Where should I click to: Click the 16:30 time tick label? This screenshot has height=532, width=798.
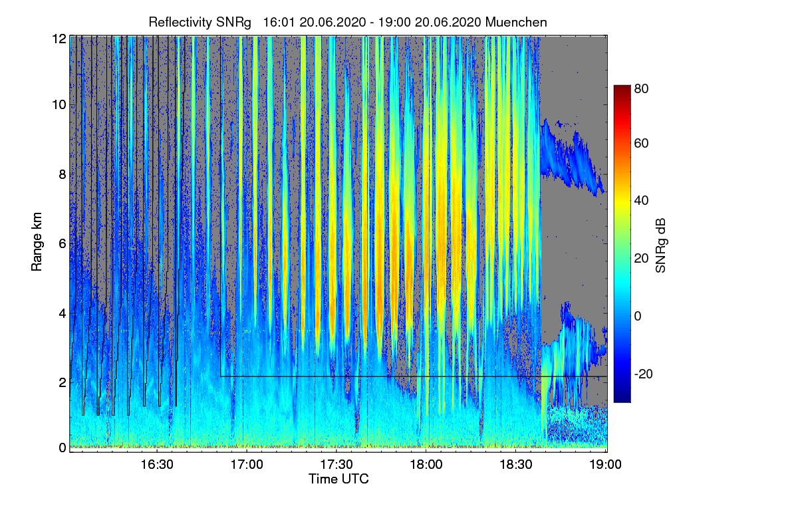pyautogui.click(x=158, y=464)
